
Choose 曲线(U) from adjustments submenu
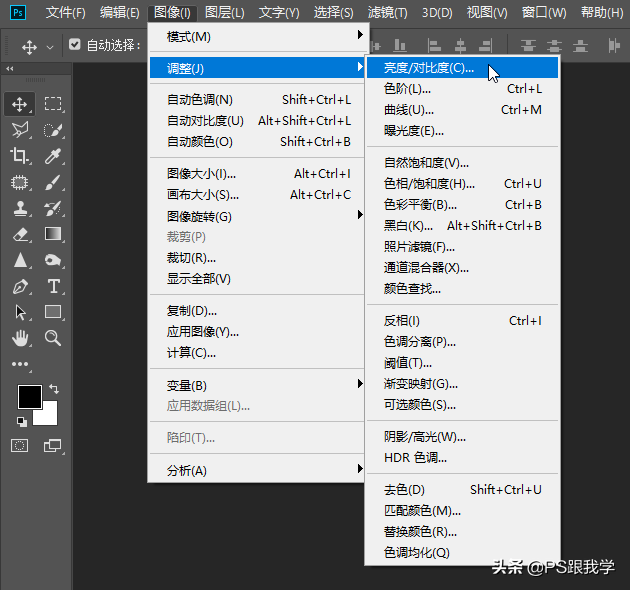point(410,110)
